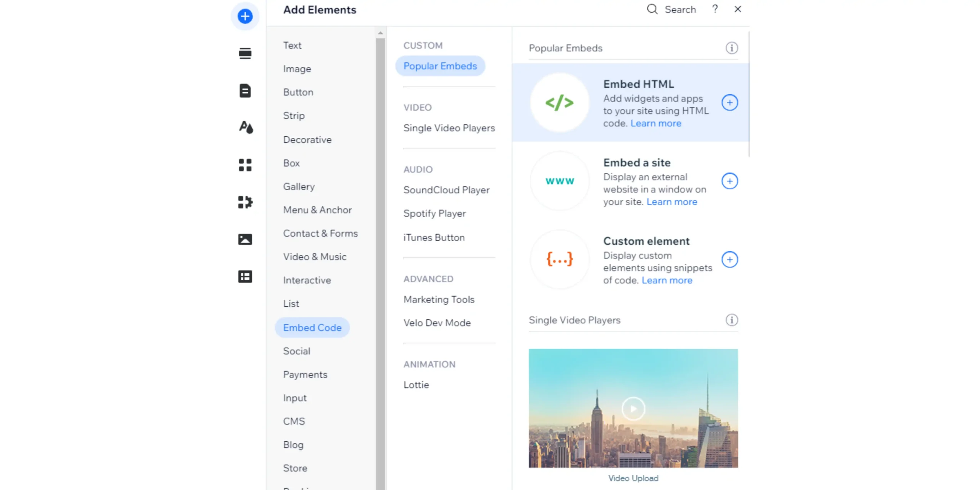The height and width of the screenshot is (490, 980).
Task: Add the Custom element snippet
Action: (730, 260)
